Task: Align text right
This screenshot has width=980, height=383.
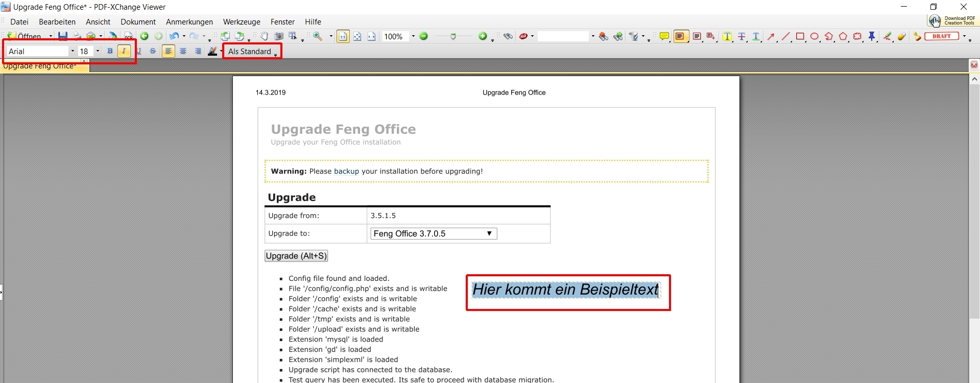Action: [198, 51]
